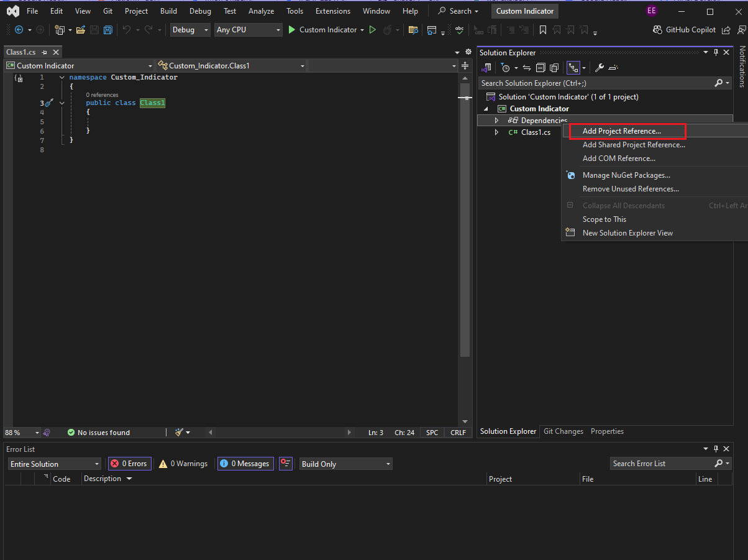Image resolution: width=748 pixels, height=560 pixels.
Task: Click the Search button in title bar
Action: [458, 11]
